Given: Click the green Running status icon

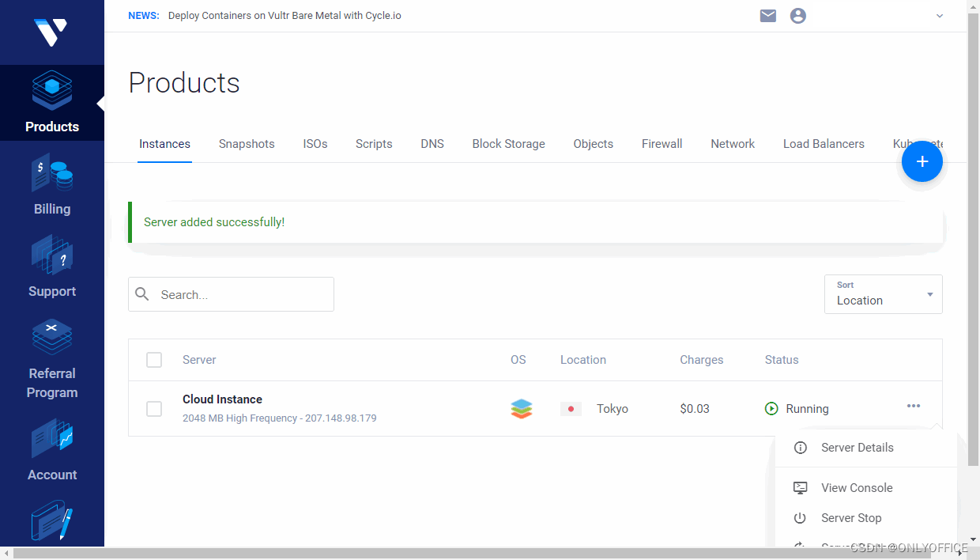Looking at the screenshot, I should [772, 409].
